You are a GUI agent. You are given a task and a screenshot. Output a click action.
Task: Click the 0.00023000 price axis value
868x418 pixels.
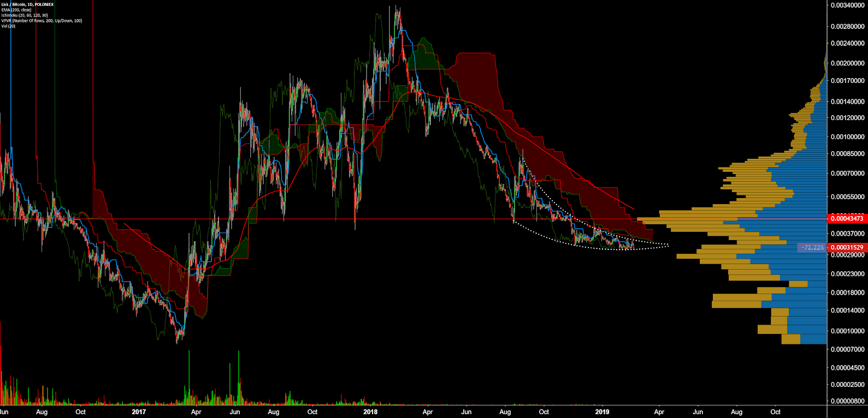pyautogui.click(x=848, y=274)
